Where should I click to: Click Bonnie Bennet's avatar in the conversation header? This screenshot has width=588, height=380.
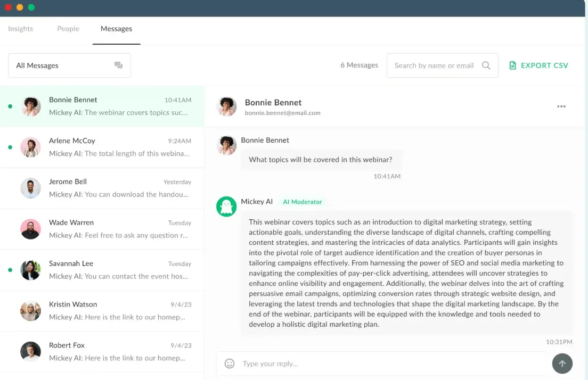[x=227, y=106]
